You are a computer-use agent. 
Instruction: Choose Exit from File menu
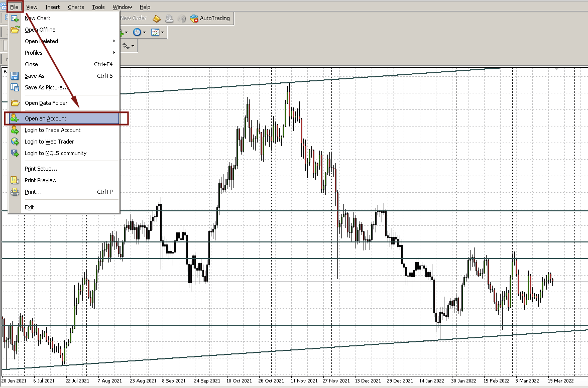click(64, 207)
